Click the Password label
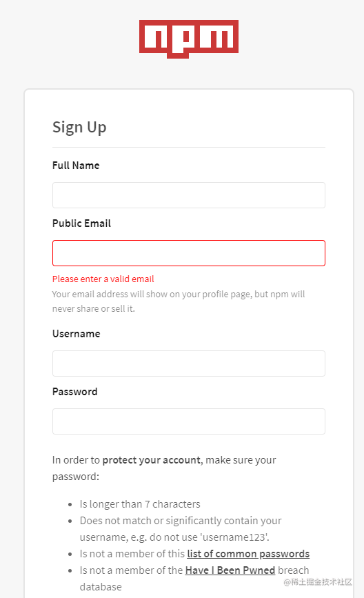Viewport: 364px width, 598px height. pyautogui.click(x=74, y=392)
